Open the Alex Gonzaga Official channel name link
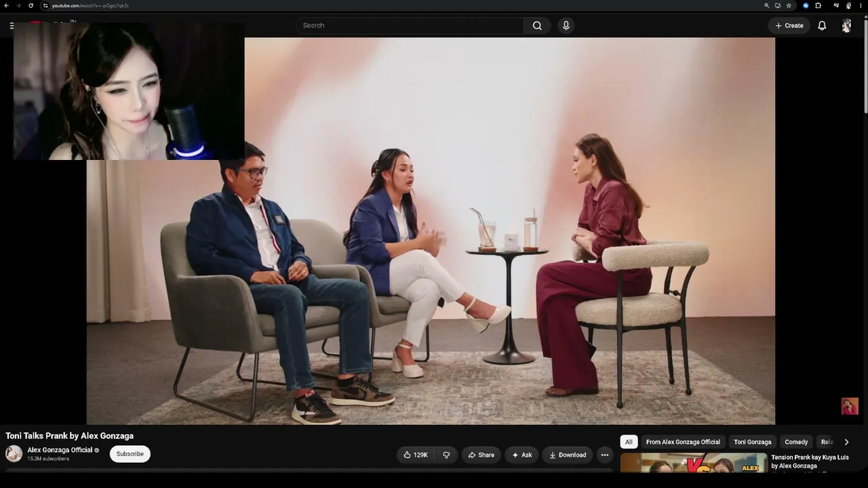 [60, 450]
